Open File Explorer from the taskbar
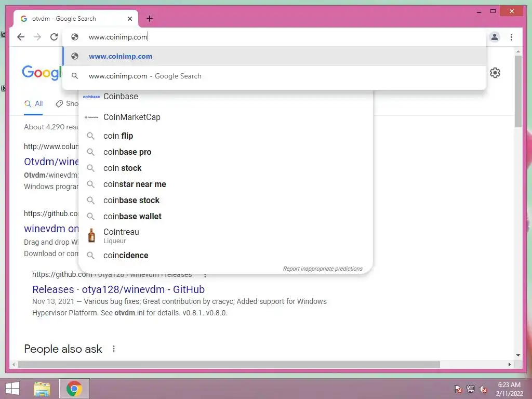The width and height of the screenshot is (532, 399). [42, 389]
